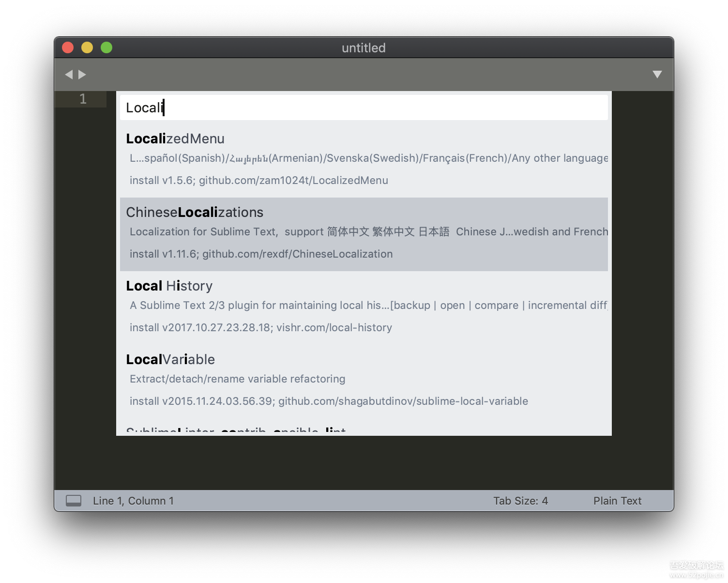The image size is (728, 583).
Task: Select the Local History package
Action: pyautogui.click(x=169, y=286)
